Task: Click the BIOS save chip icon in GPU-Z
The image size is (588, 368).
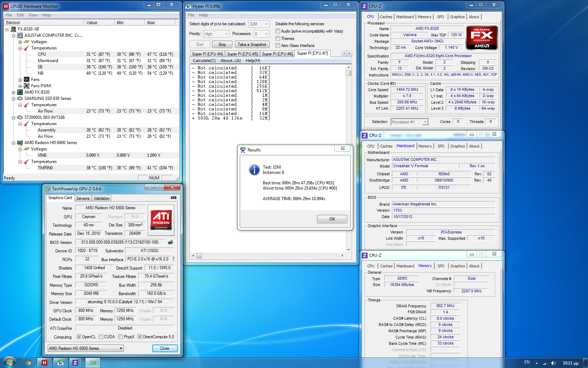Action: click(170, 242)
